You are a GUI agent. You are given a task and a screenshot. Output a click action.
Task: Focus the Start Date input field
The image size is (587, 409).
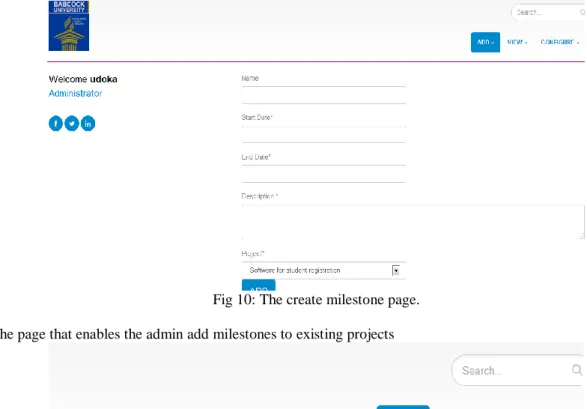pos(323,134)
